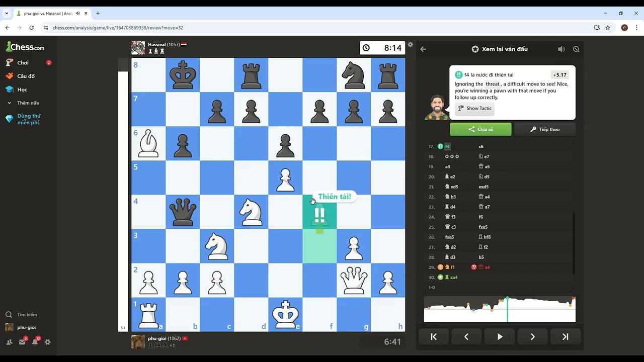Select move 18 O-O-O in move list
Image resolution: width=644 pixels, height=362 pixels.
point(452,157)
